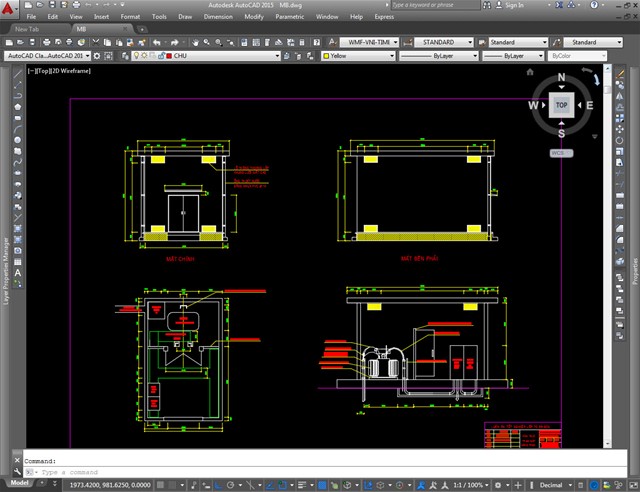This screenshot has width=640, height=492.
Task: Open the Decimal units dropdown
Action: [x=556, y=485]
